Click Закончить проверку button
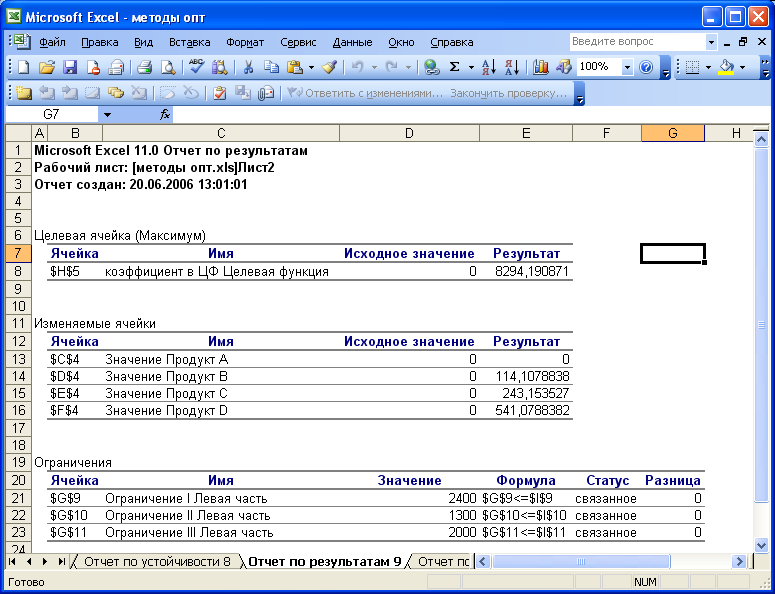Screen dimensions: 775x594 [x=509, y=92]
